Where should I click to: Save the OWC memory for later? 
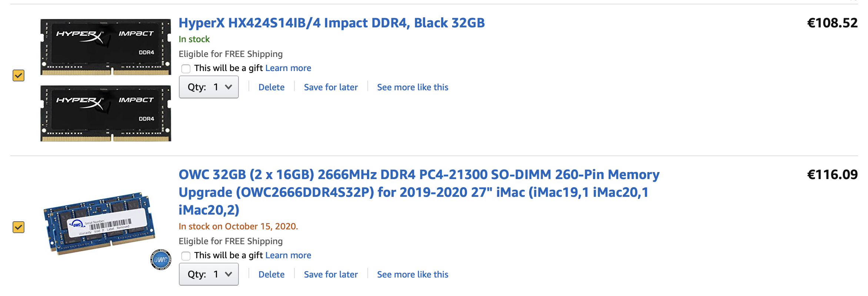tap(331, 275)
